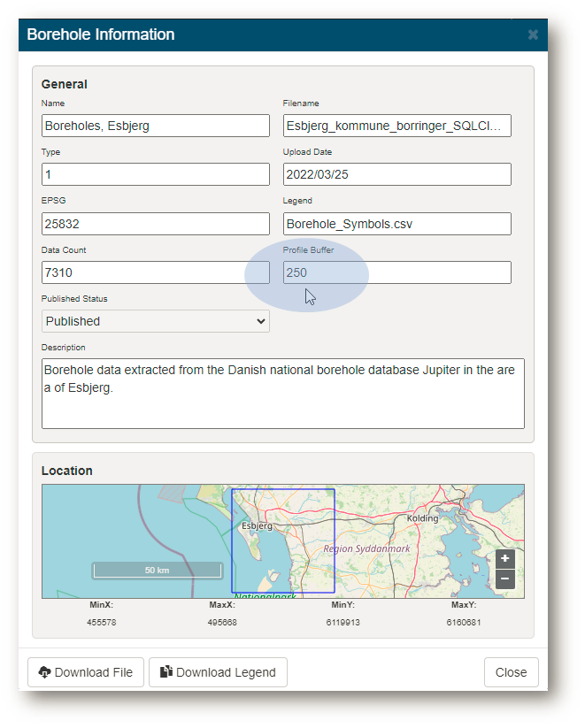Click the 'Upload Date' label
The height and width of the screenshot is (728, 585).
click(307, 152)
